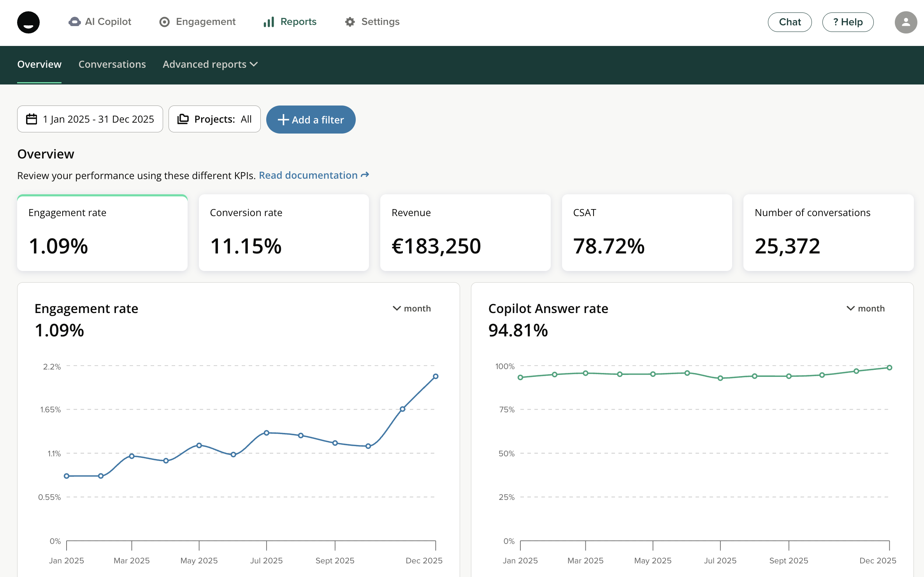
Task: Click Add a filter button
Action: point(311,120)
